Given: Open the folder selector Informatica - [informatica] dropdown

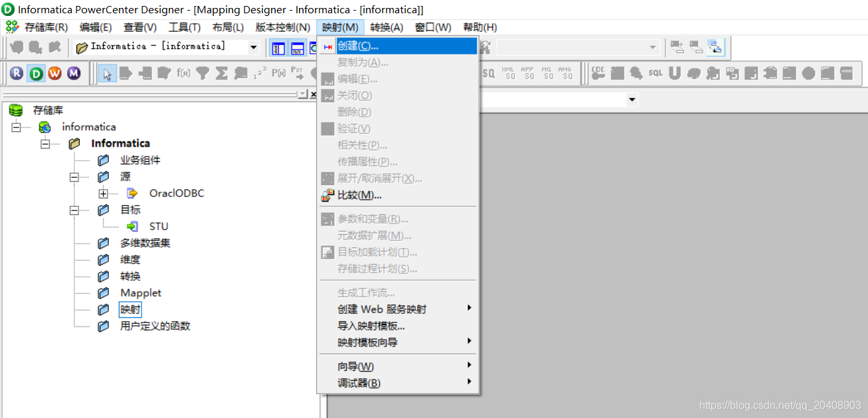Looking at the screenshot, I should 254,47.
